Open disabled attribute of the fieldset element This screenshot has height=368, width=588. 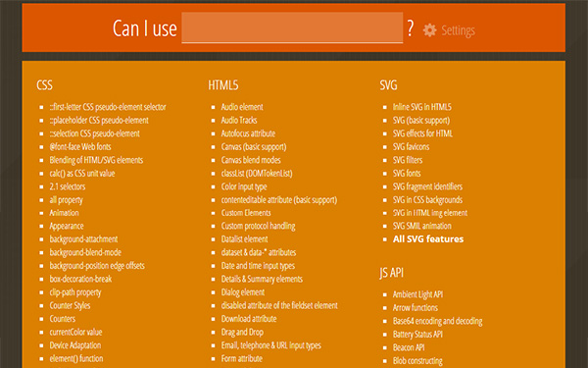tap(279, 305)
